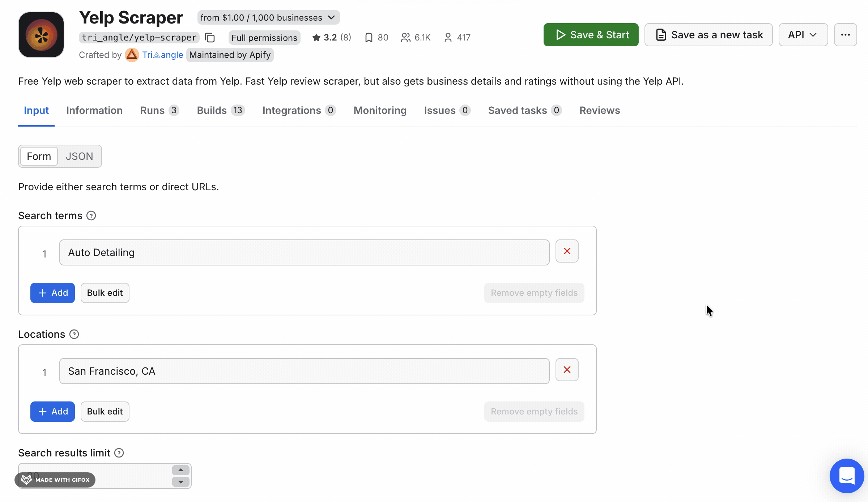
Task: Expand the pricing dropdown from $1.00
Action: 268,18
